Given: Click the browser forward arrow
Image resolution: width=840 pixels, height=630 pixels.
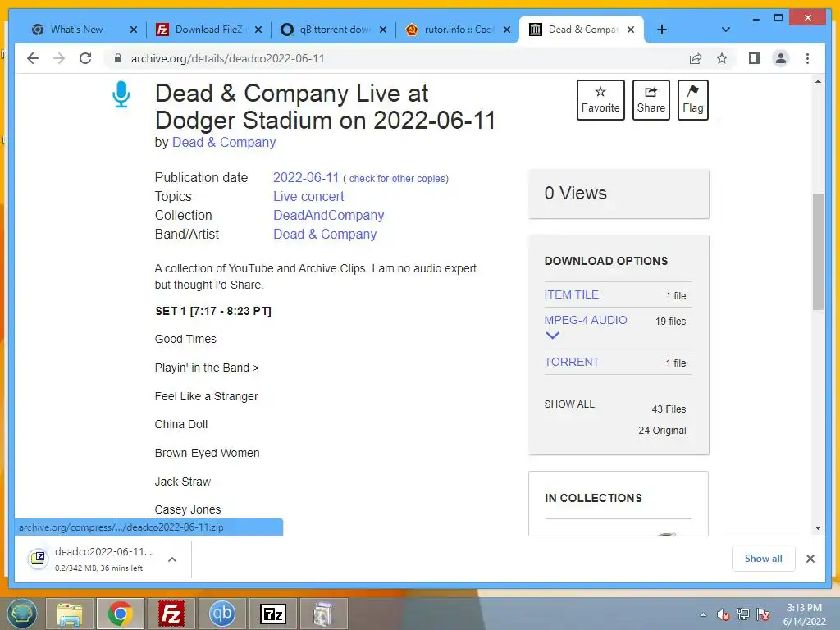Looking at the screenshot, I should [x=59, y=58].
